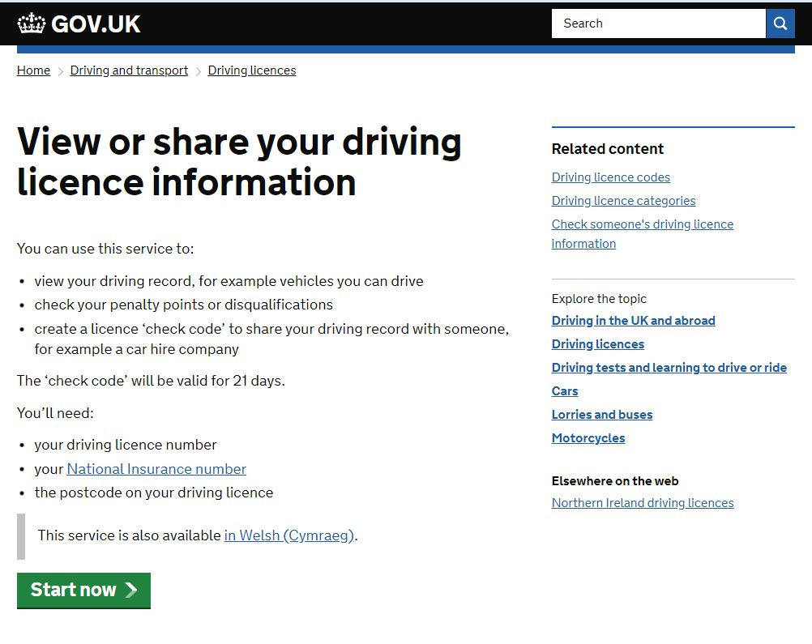Open Driving licence codes related content
Image resolution: width=812 pixels, height=644 pixels.
click(610, 177)
